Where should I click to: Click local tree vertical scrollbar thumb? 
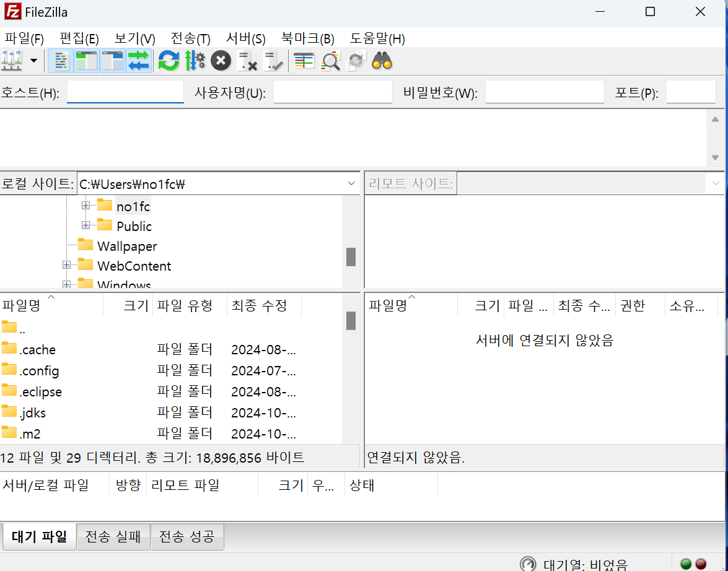tap(351, 257)
